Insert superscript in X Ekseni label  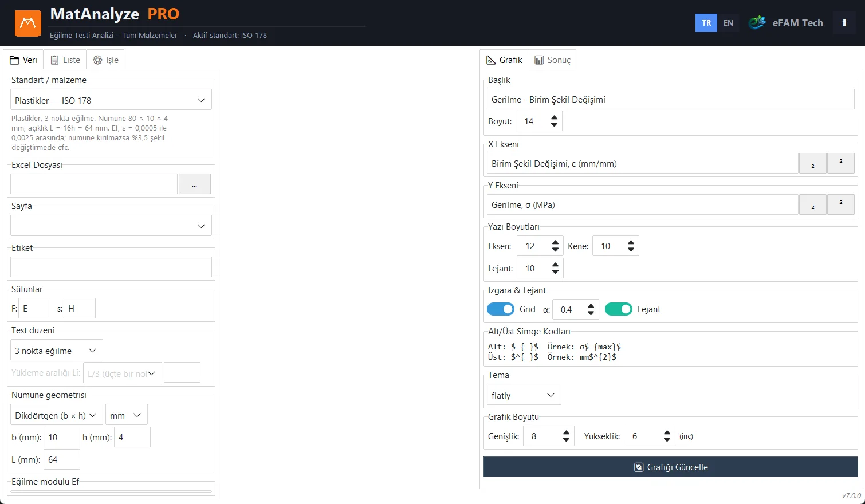click(x=840, y=164)
